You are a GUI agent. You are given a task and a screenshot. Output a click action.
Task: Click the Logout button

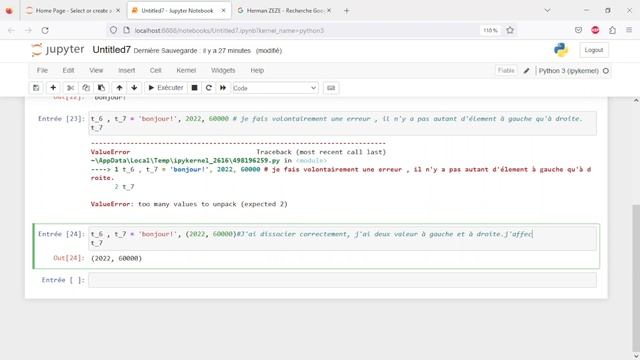[593, 50]
